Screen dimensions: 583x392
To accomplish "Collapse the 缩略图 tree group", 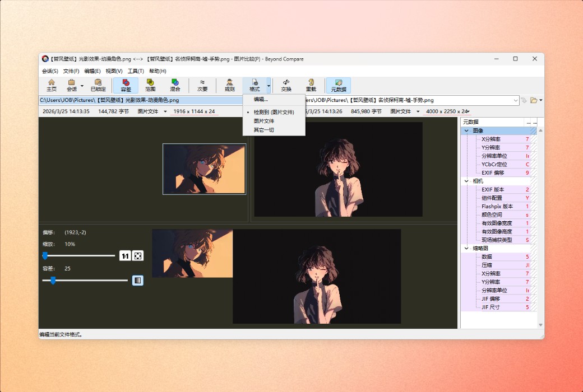I will (x=466, y=248).
